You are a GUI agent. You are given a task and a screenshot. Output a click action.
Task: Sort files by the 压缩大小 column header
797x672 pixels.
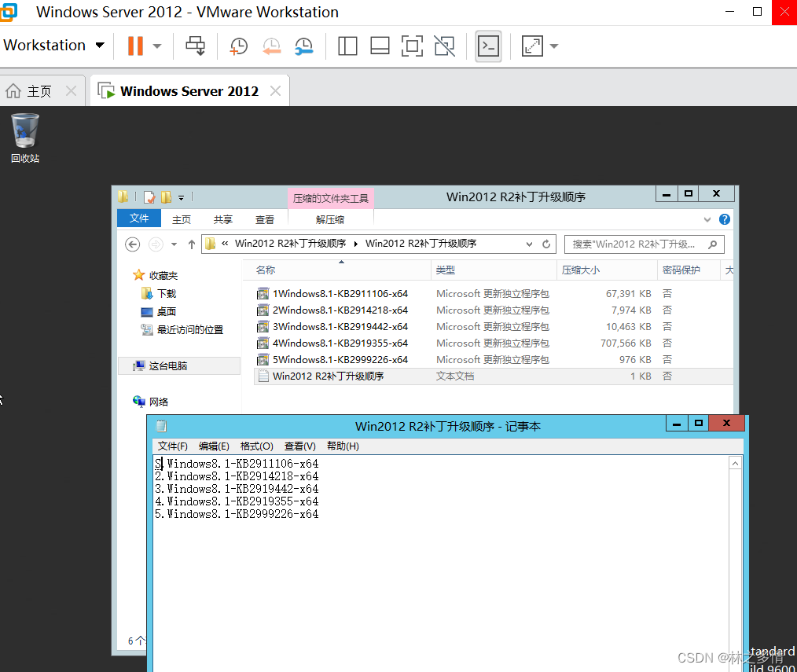pos(607,270)
